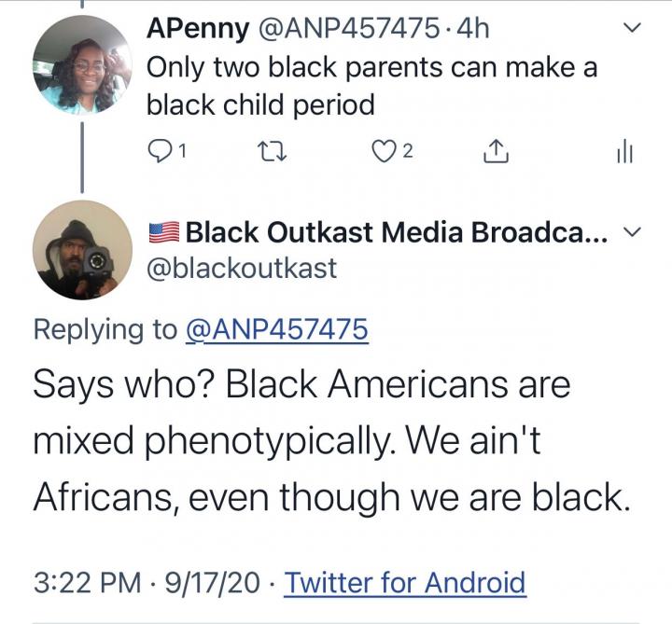Open APenny's profile picture
The image size is (672, 624).
click(82, 65)
